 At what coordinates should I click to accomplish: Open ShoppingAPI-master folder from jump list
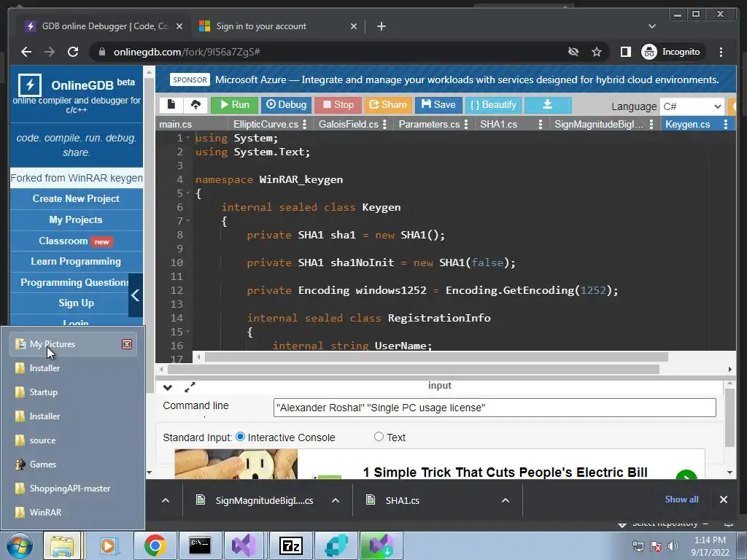[74, 488]
